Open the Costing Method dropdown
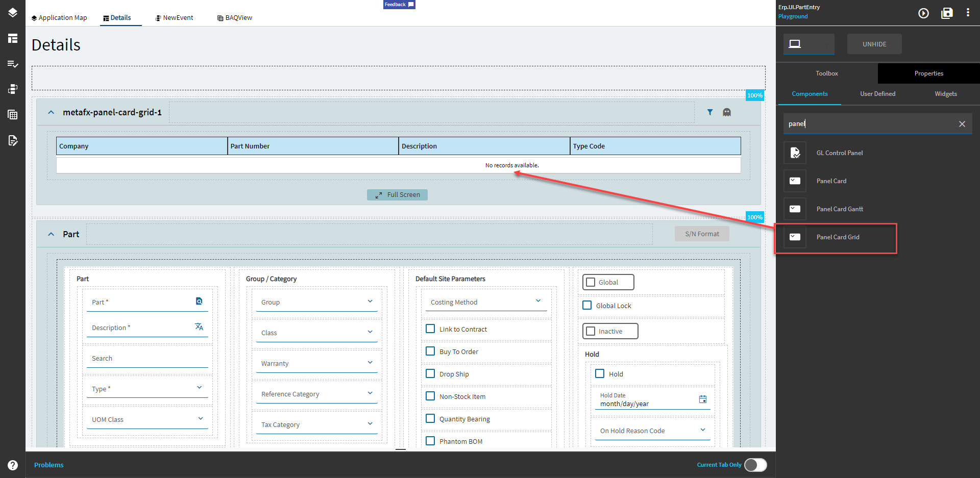 coord(538,300)
